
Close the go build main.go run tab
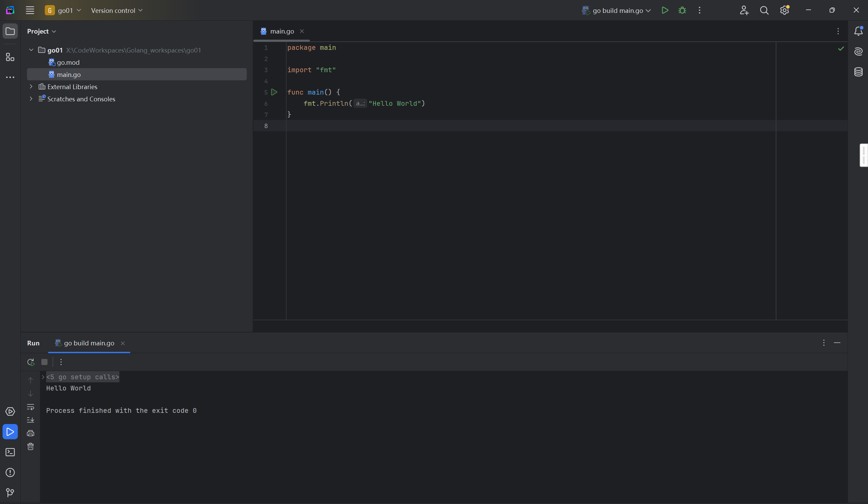[123, 343]
